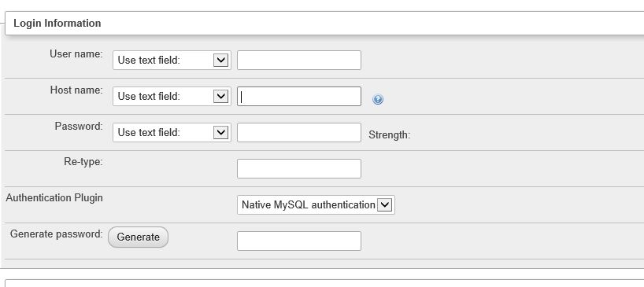
Task: Click the 'Re-type:' label
Action: coord(83,162)
